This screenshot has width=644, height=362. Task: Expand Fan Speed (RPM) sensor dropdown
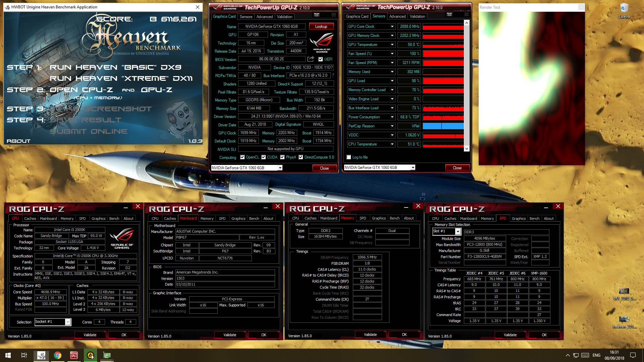(x=392, y=63)
